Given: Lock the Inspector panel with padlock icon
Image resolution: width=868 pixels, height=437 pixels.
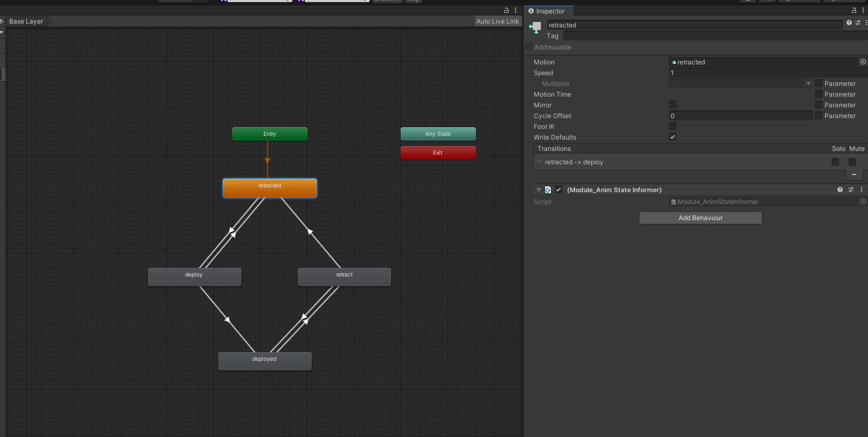Looking at the screenshot, I should click(x=854, y=11).
